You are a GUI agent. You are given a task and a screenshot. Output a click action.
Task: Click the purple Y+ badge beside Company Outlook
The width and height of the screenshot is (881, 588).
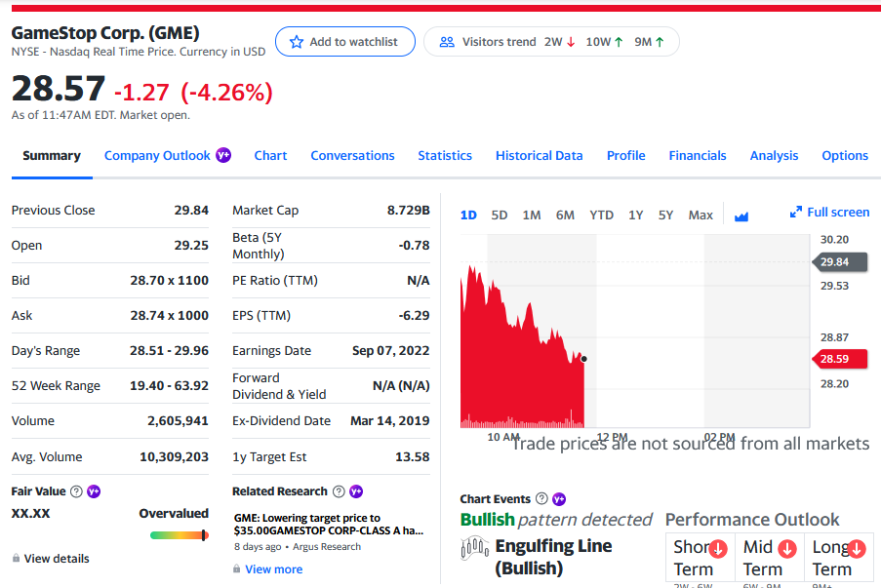[x=223, y=155]
